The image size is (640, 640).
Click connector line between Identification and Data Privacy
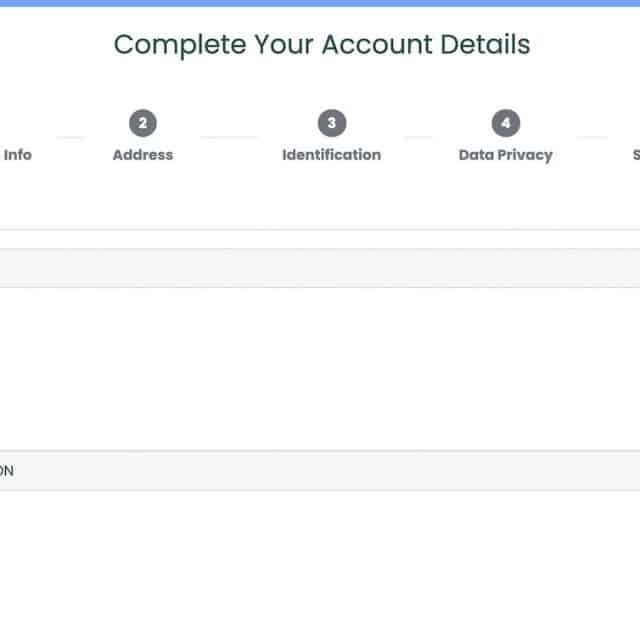point(418,137)
